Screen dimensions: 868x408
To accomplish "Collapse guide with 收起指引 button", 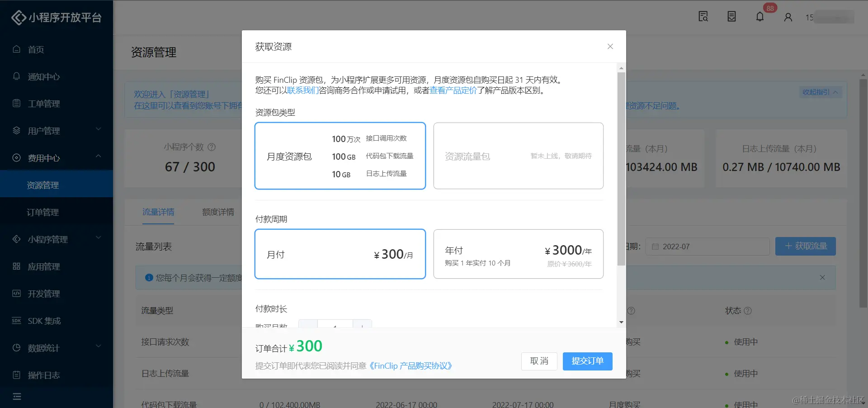I will (x=820, y=92).
